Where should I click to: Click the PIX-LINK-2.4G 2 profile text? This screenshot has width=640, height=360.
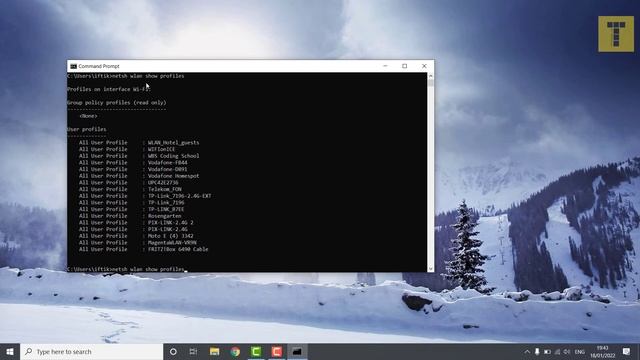point(171,222)
